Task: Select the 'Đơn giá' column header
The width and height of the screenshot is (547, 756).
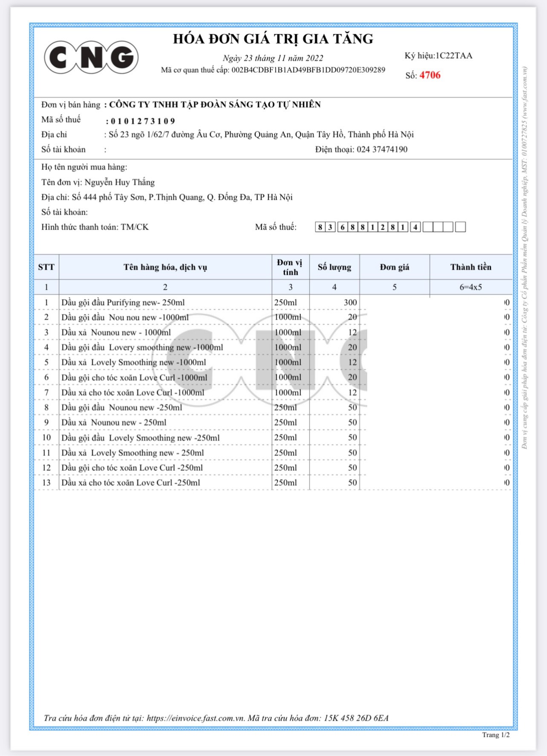Action: (x=394, y=267)
